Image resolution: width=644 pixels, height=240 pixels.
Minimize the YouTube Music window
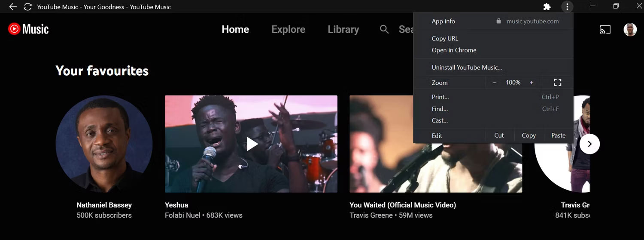[592, 6]
